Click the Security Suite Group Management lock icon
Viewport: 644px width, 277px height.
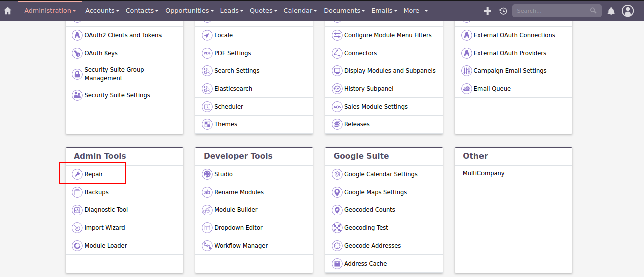(x=77, y=74)
